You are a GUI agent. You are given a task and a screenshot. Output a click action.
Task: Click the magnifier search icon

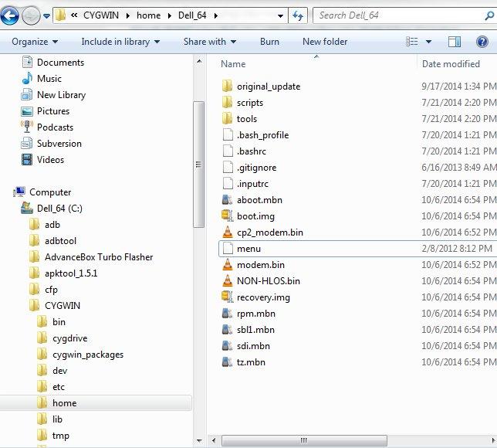tap(489, 15)
